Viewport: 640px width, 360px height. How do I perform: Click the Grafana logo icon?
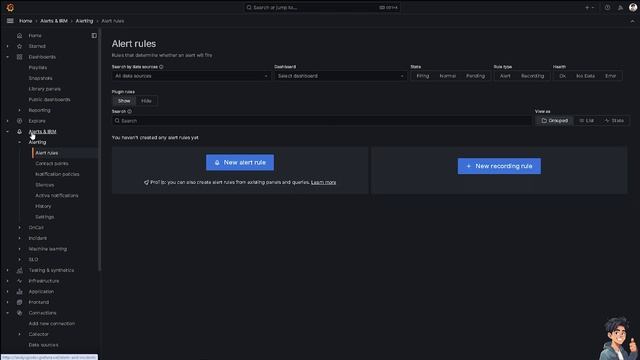pos(10,7)
